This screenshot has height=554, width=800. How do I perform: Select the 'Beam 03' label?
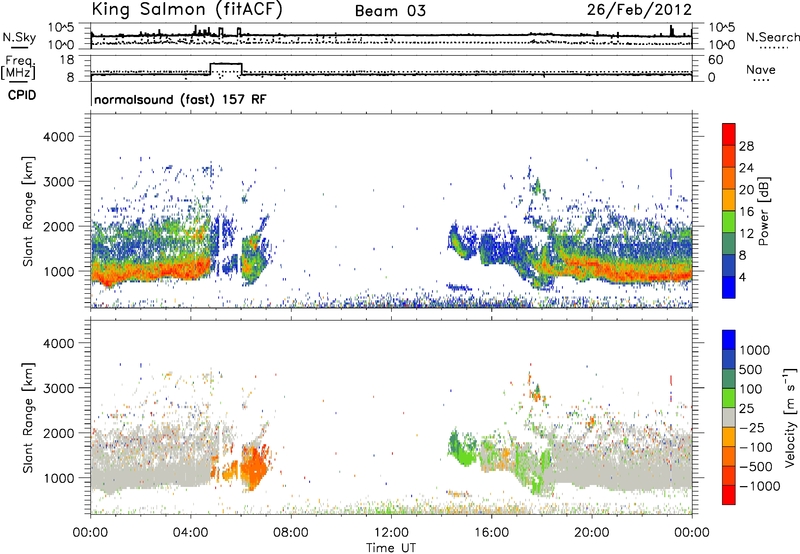coord(390,11)
